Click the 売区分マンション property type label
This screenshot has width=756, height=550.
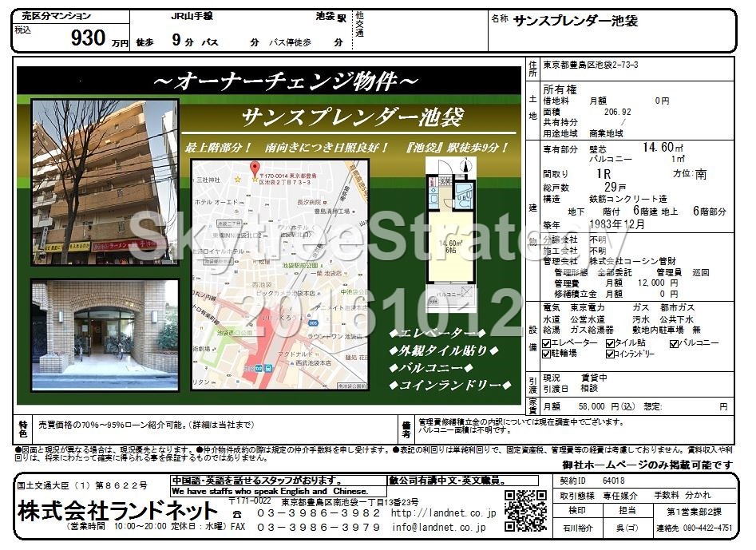[56, 16]
